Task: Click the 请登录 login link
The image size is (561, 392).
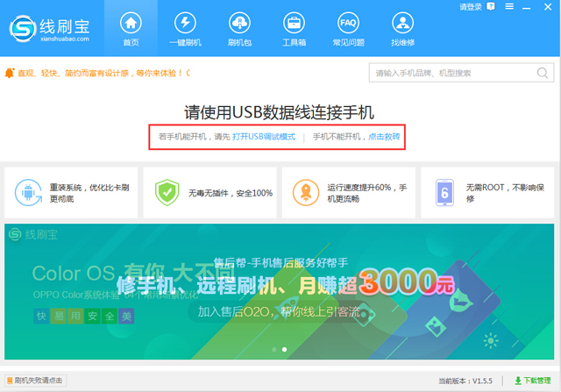Action: pyautogui.click(x=470, y=7)
